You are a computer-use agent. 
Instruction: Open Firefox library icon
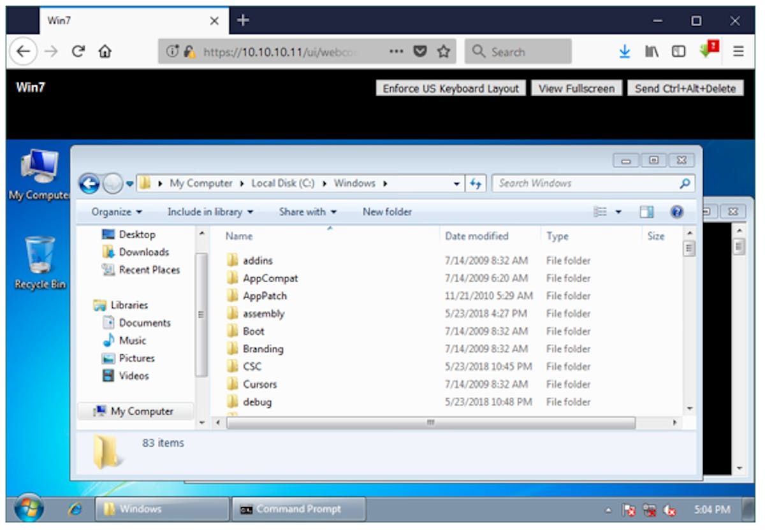[x=652, y=52]
